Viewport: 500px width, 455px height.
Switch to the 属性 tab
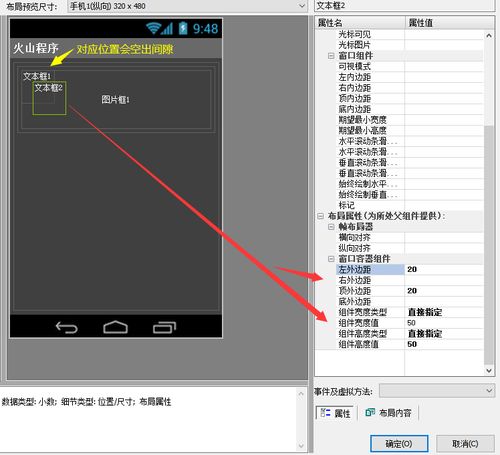click(335, 413)
